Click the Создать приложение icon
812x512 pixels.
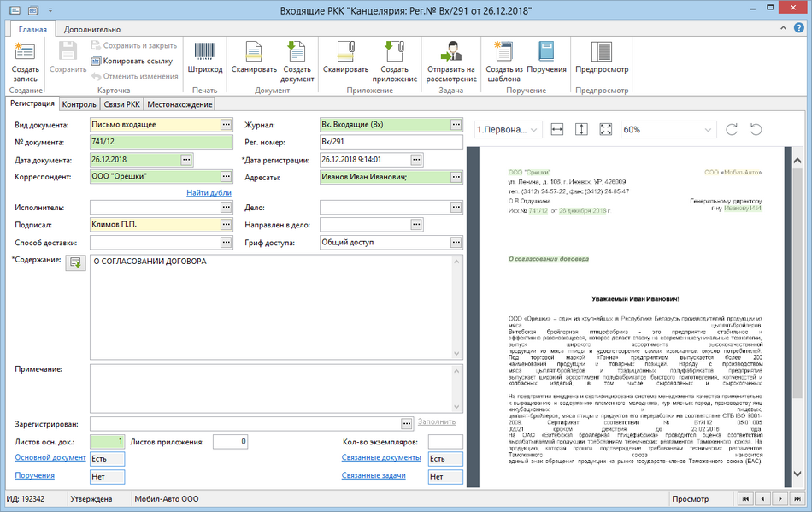395,52
